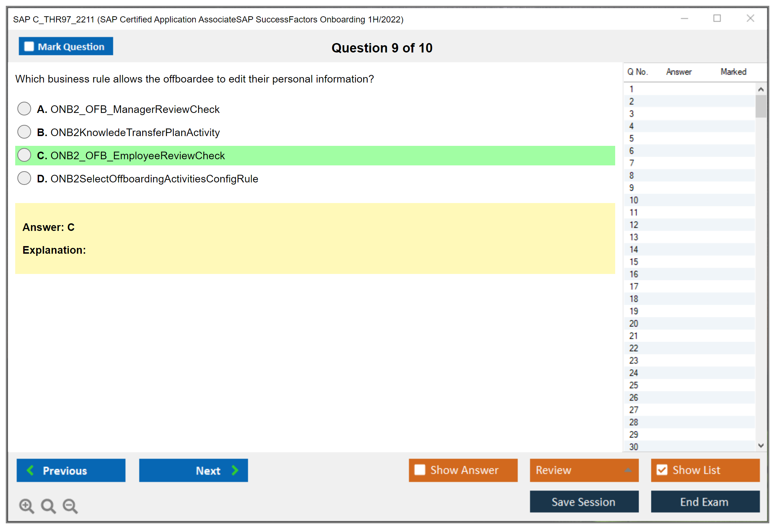Click the reset zoom magnifier icon

[48, 506]
